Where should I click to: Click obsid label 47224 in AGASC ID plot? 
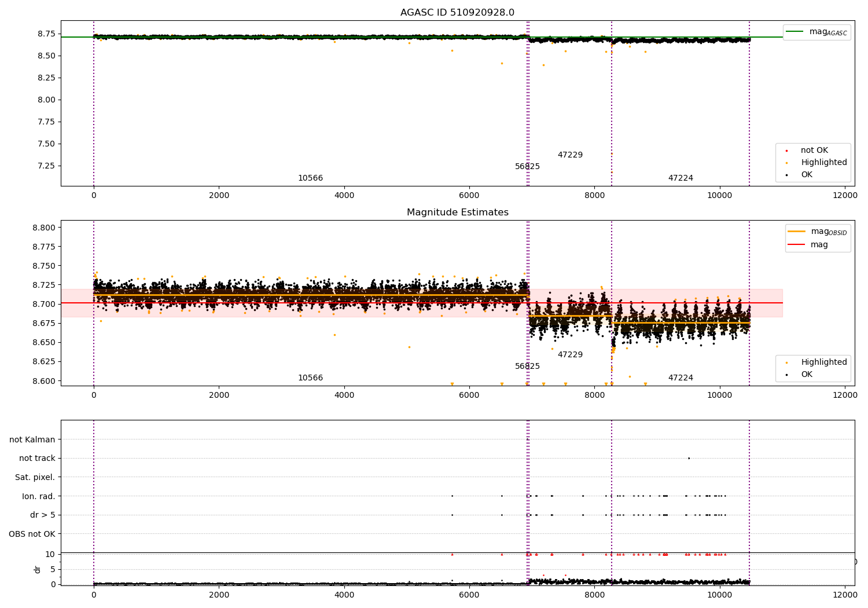(681, 178)
